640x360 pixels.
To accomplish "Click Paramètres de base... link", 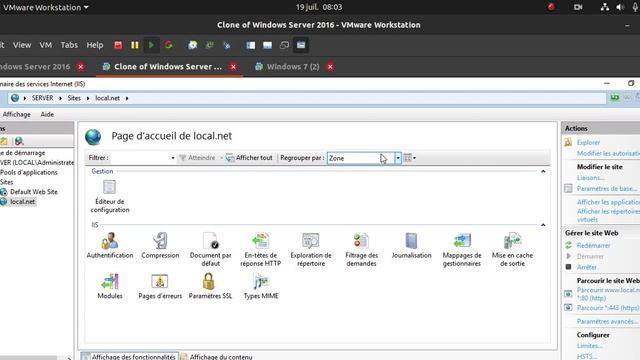I will (607, 189).
